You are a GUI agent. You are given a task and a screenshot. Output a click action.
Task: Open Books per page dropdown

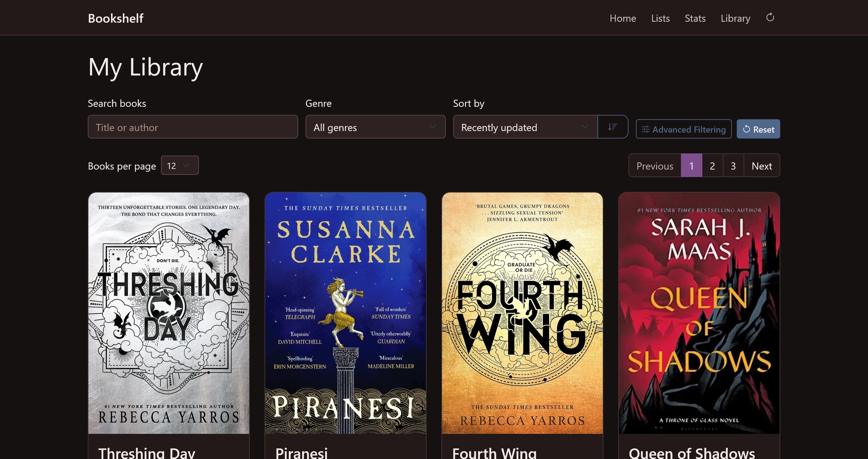tap(180, 165)
